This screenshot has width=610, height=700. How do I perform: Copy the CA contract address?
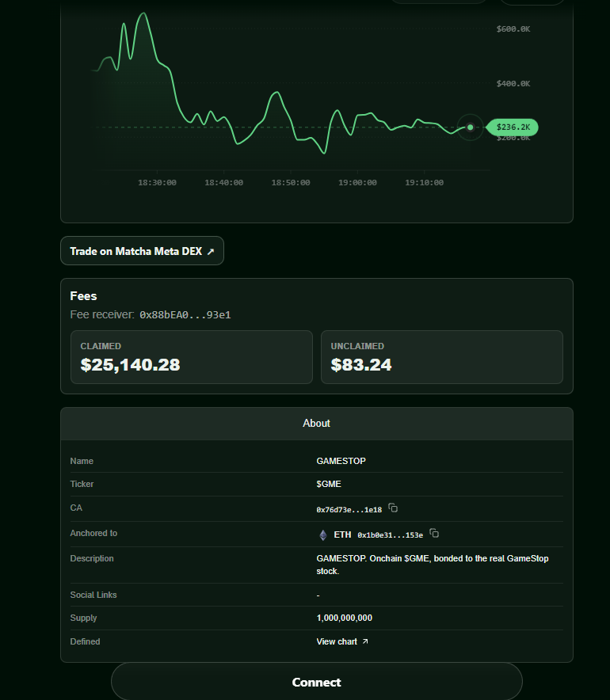tap(393, 508)
